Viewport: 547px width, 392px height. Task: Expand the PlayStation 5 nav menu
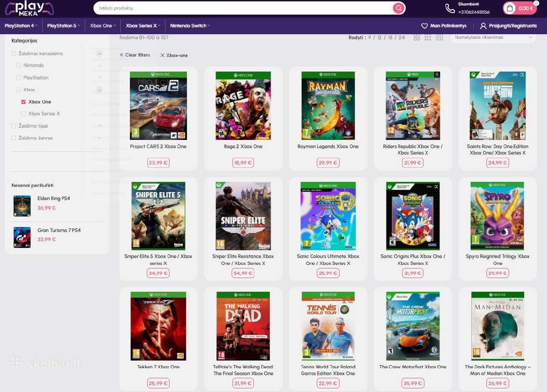click(x=64, y=26)
